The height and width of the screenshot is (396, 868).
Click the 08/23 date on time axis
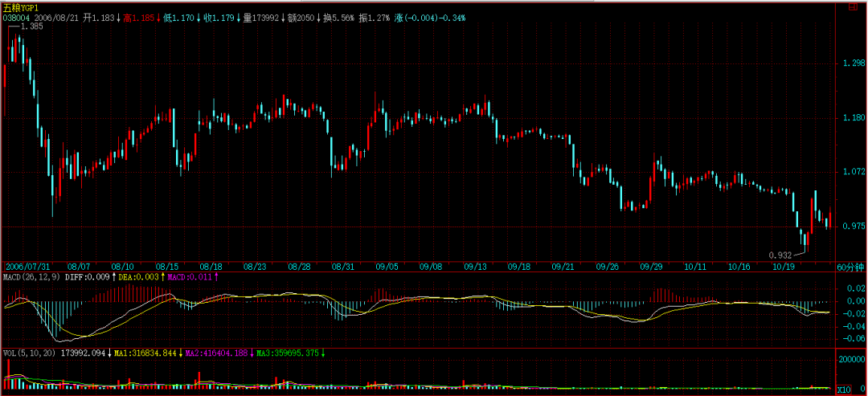click(256, 267)
